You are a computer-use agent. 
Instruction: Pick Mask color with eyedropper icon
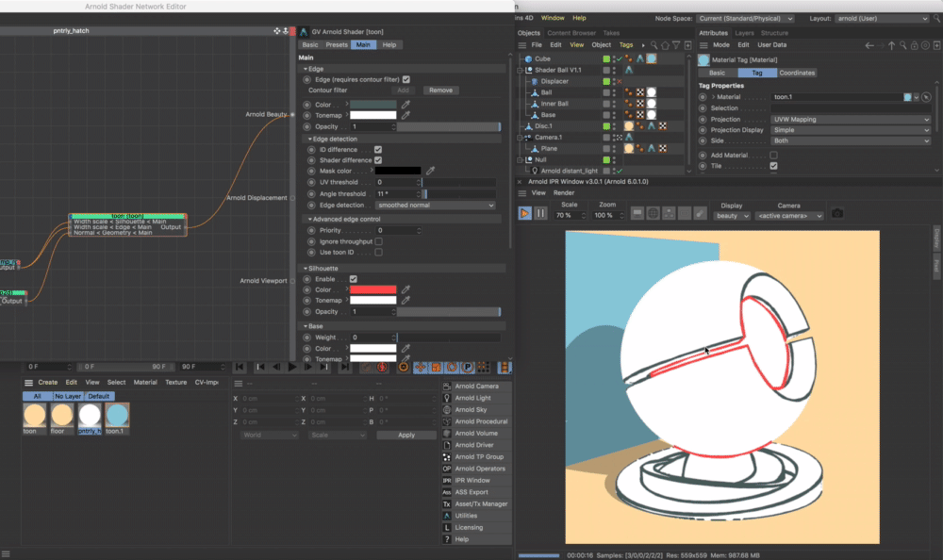pos(430,171)
